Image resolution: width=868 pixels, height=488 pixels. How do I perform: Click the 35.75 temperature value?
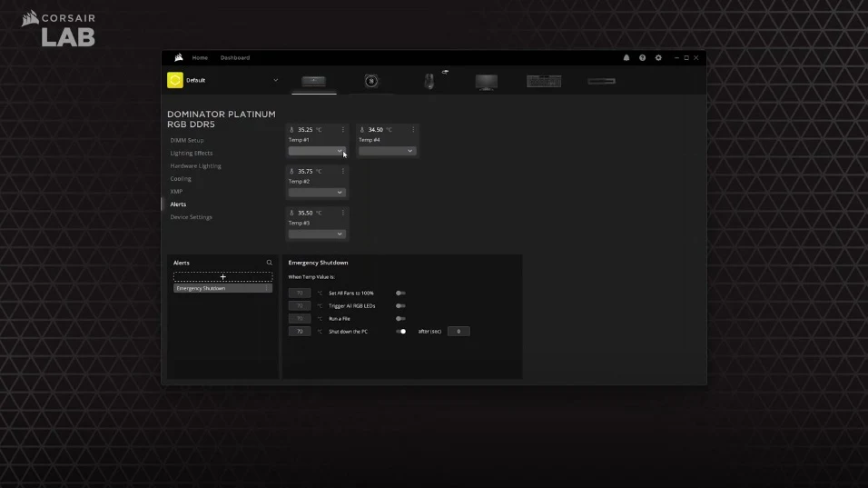coord(305,171)
